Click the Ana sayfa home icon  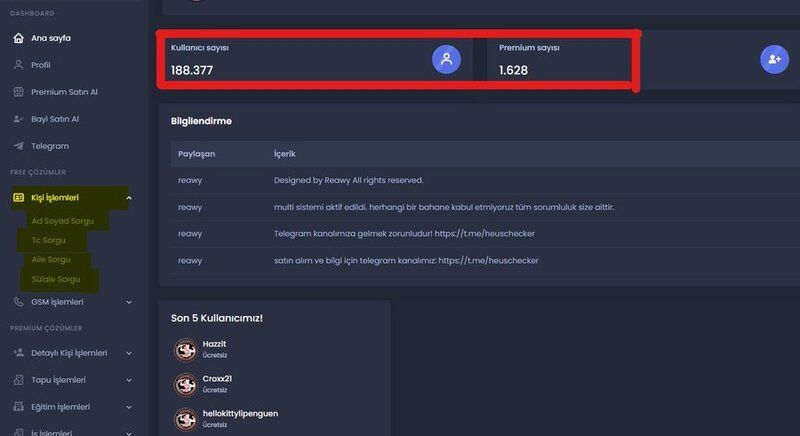pyautogui.click(x=18, y=38)
